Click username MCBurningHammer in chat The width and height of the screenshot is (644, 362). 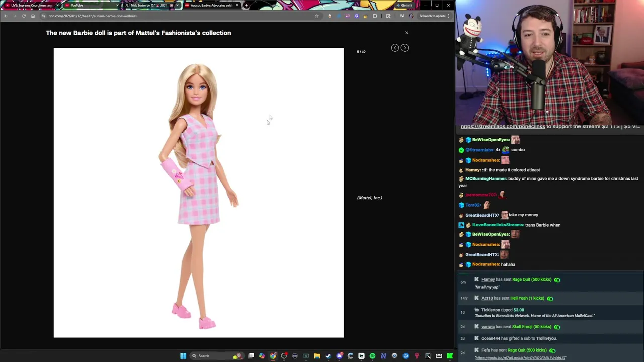(486, 179)
